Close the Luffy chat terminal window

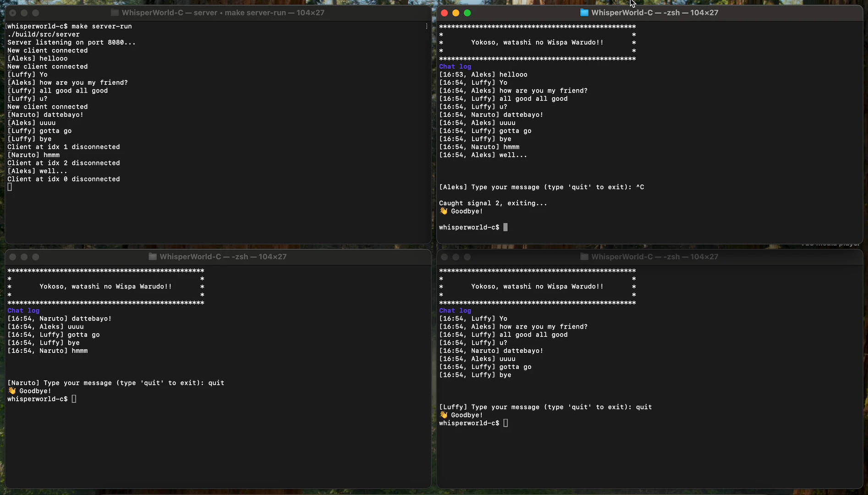point(444,257)
